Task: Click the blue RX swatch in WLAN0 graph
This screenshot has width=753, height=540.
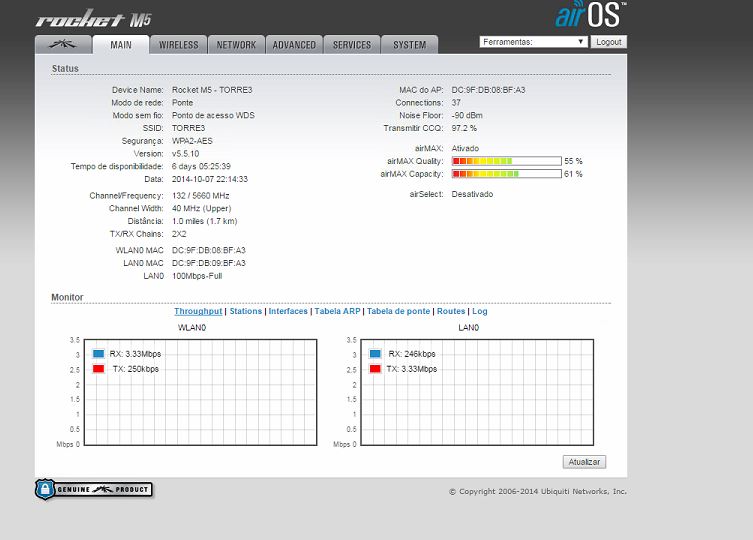Action: tap(98, 354)
